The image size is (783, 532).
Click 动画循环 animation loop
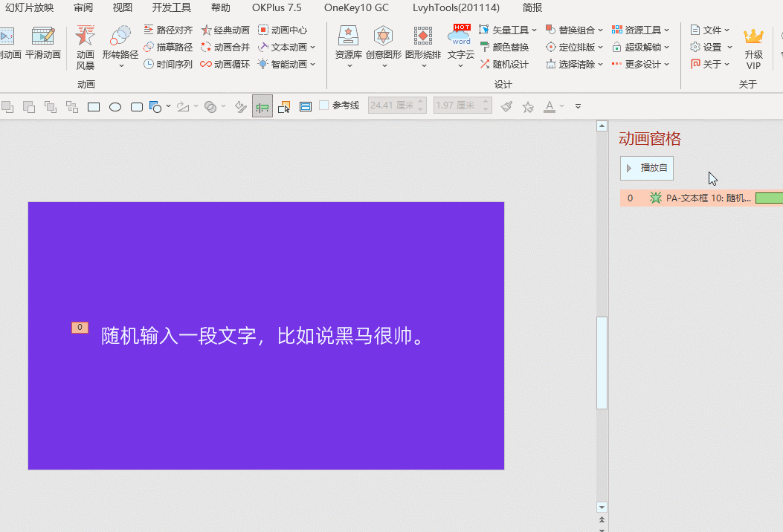(225, 64)
